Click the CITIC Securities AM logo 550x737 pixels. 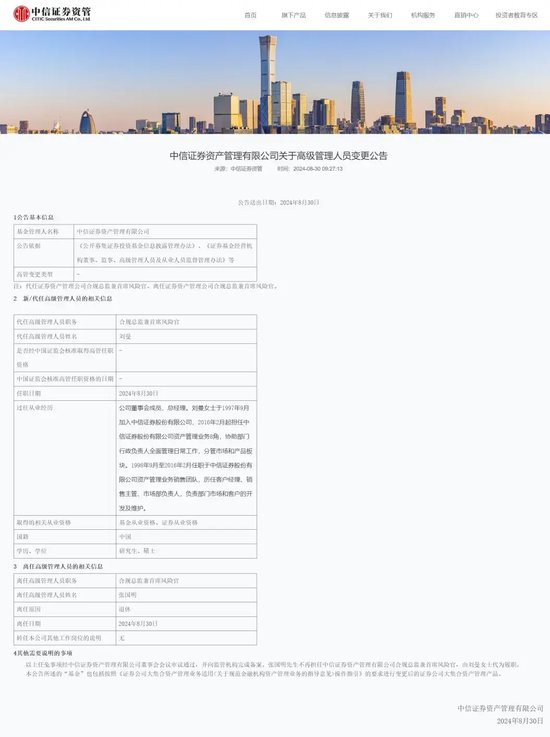(52, 14)
